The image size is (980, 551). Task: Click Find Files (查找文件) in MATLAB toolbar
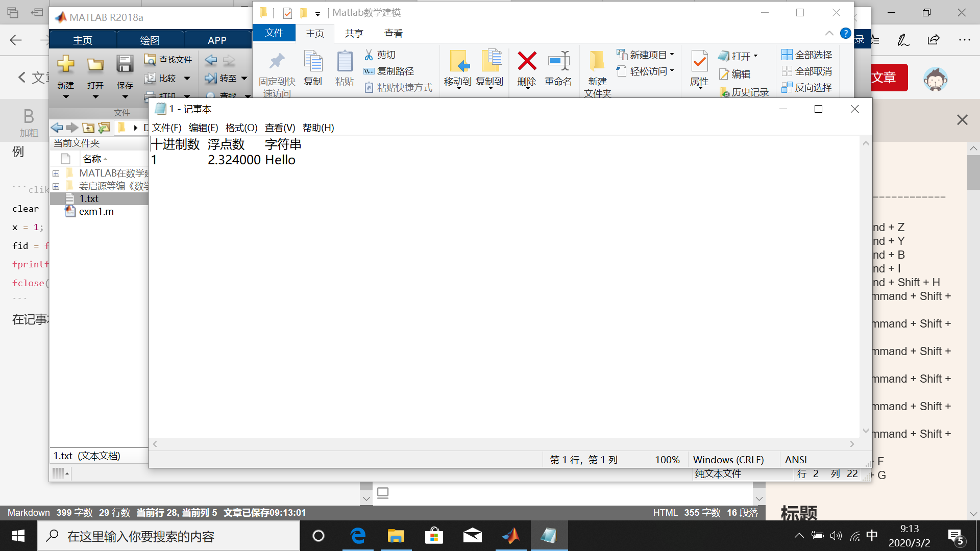pyautogui.click(x=168, y=60)
